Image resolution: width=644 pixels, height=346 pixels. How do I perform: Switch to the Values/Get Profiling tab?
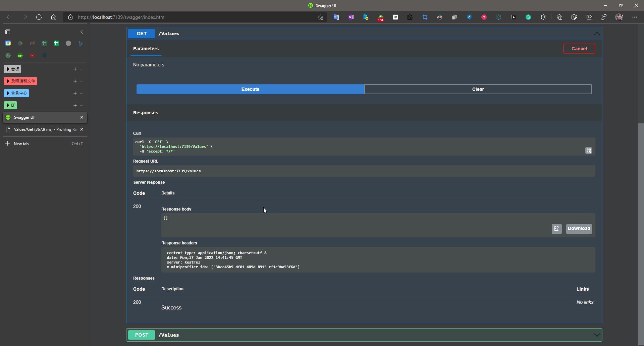(45, 129)
